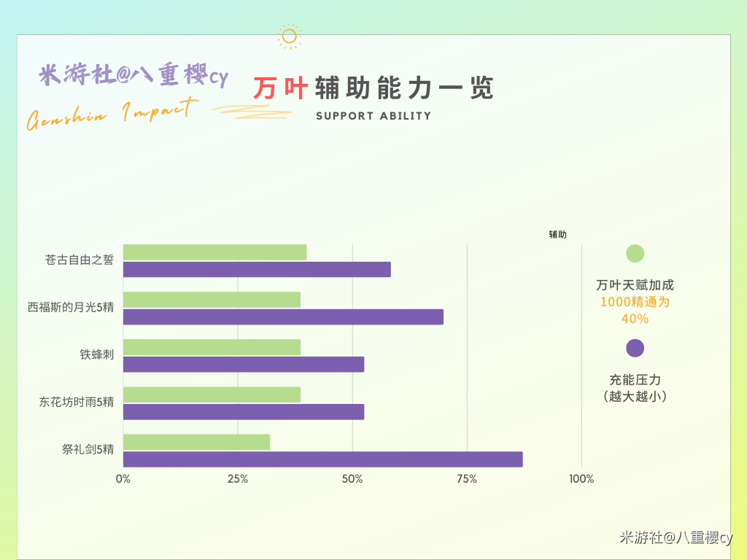Screen dimensions: 747x560
Task: Click the 铁蜂刺 label
Action: 97,355
